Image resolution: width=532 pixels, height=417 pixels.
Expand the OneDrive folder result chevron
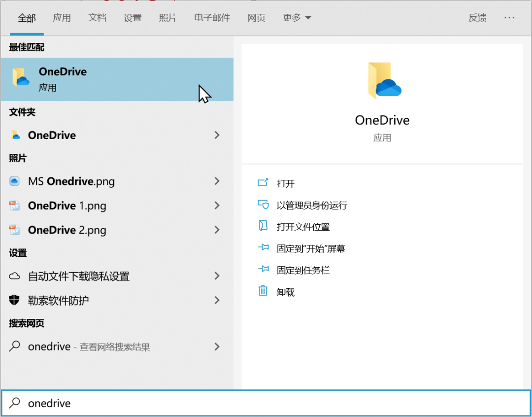click(x=217, y=135)
